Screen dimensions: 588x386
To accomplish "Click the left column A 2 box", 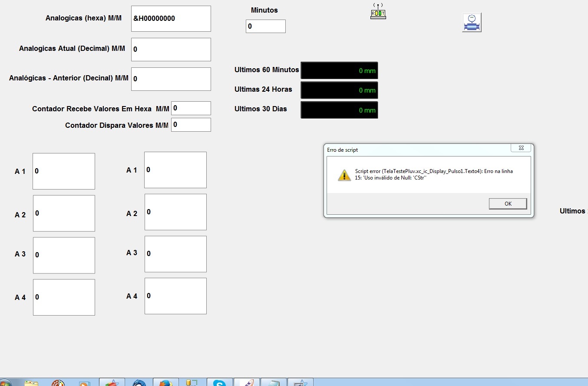I will coord(64,213).
